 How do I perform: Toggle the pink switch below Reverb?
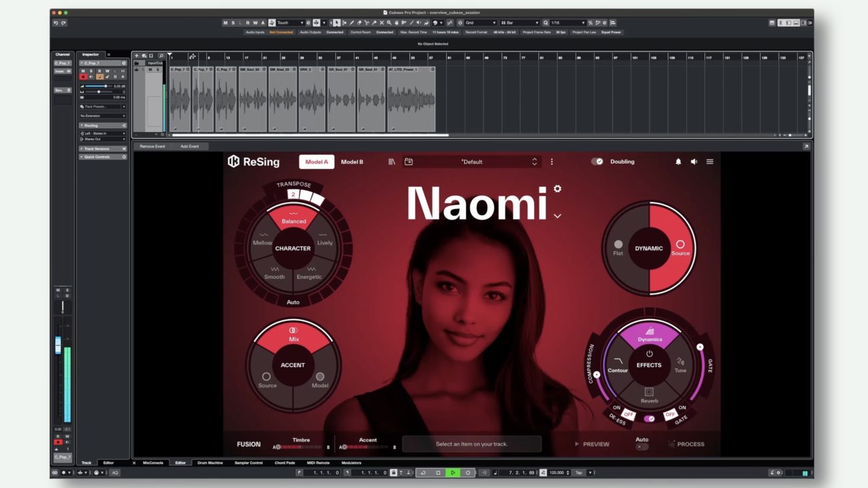648,419
